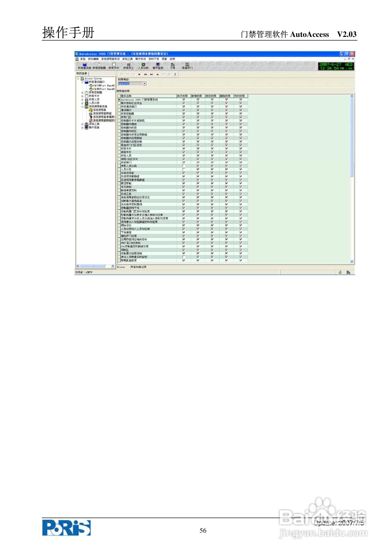Click the 删除权限 column header

click(226, 96)
